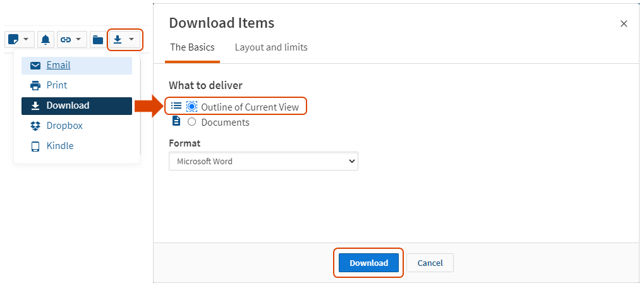The width and height of the screenshot is (644, 288).
Task: Click the folder icon in toolbar
Action: click(x=97, y=40)
